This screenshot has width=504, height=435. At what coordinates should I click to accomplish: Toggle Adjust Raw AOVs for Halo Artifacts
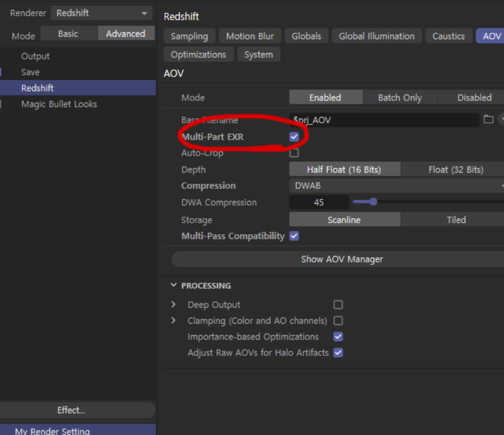point(338,353)
